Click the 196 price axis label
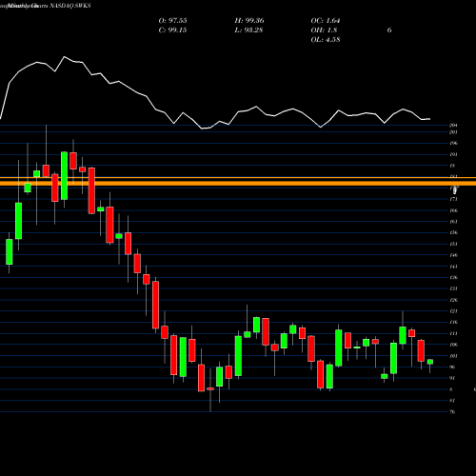This screenshot has width=476, height=476. click(453, 143)
